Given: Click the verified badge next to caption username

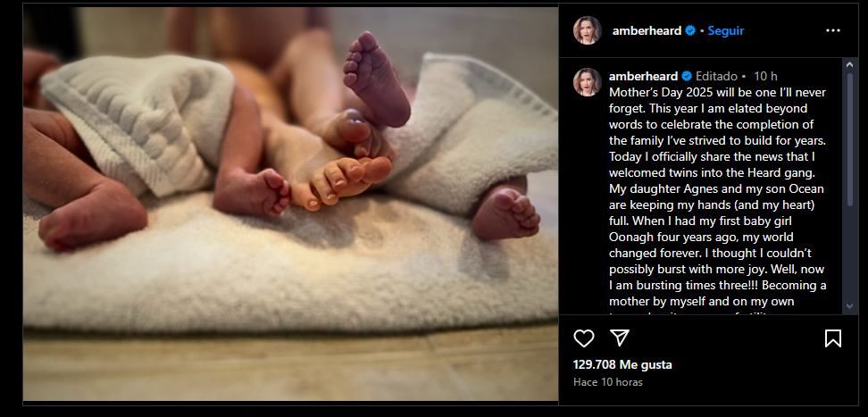Looking at the screenshot, I should click(x=686, y=76).
